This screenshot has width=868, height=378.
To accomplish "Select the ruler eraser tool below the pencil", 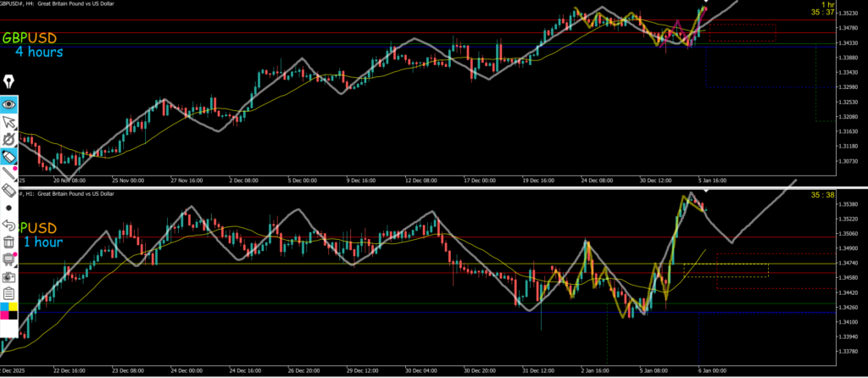I will pos(9,191).
